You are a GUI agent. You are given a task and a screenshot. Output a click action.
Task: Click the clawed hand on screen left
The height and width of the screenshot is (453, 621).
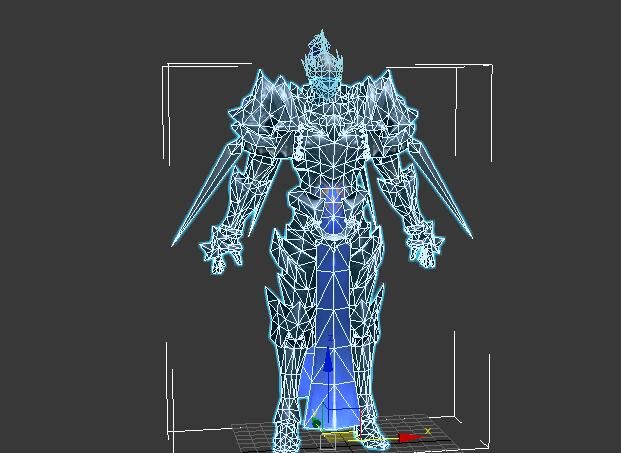pyautogui.click(x=221, y=247)
